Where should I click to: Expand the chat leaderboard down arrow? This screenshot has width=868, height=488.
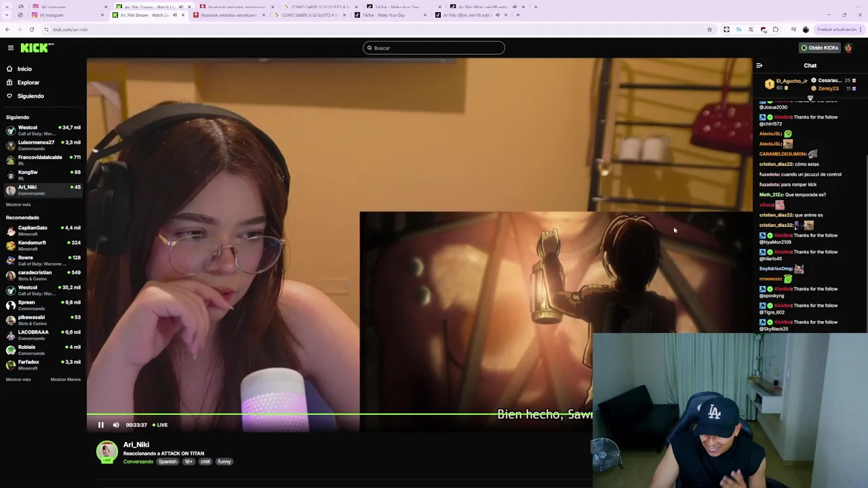click(x=810, y=98)
